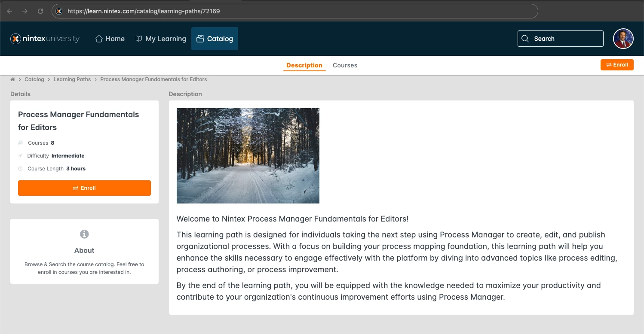Screen dimensions: 644x334
Task: Open the user profile avatar
Action: pyautogui.click(x=623, y=39)
